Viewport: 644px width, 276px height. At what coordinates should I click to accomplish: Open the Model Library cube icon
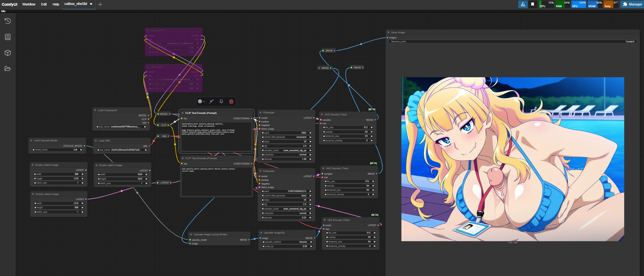[8, 53]
